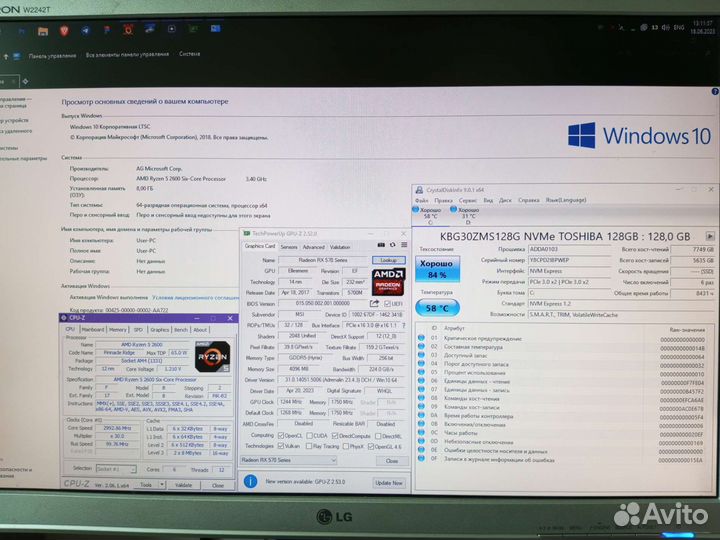Click the Хорошо 84 % health status button
Image resolution: width=720 pixels, height=540 pixels.
(x=437, y=269)
